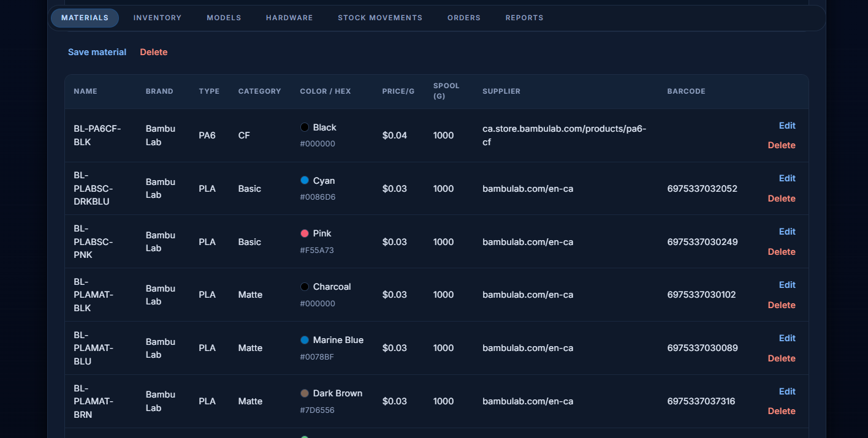
Task: Click the name BL-PLAMAT-BLU
Action: (93, 348)
